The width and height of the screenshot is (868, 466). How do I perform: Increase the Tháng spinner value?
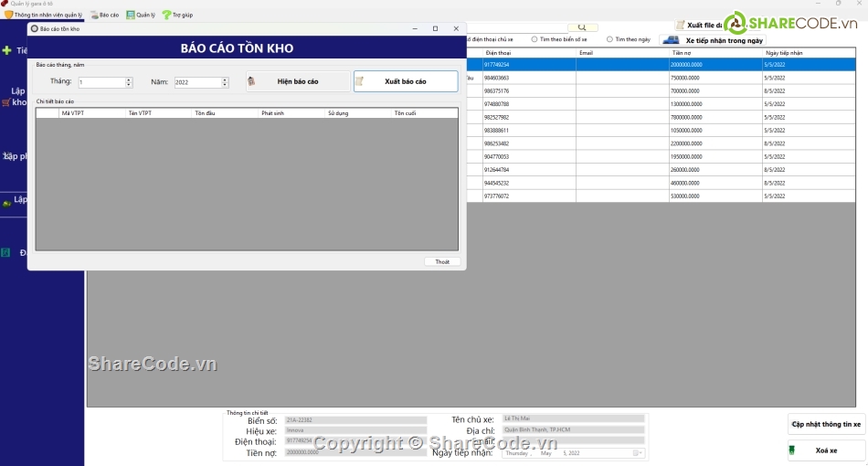click(x=129, y=79)
